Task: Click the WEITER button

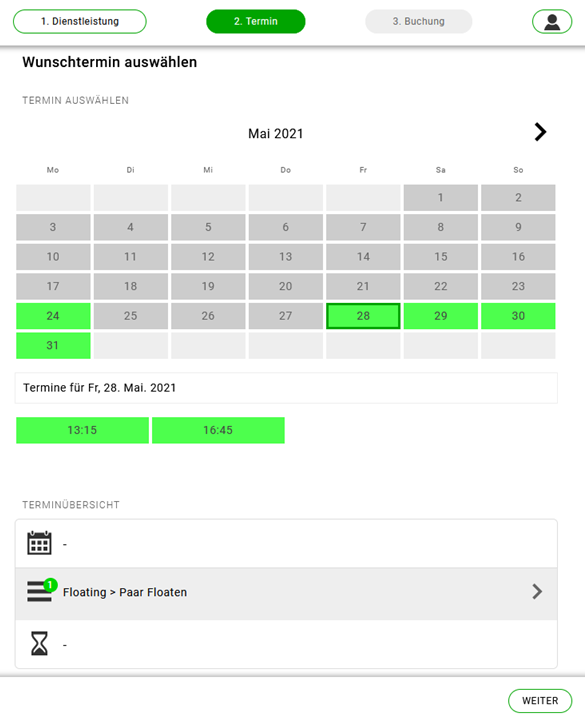Action: pos(540,701)
